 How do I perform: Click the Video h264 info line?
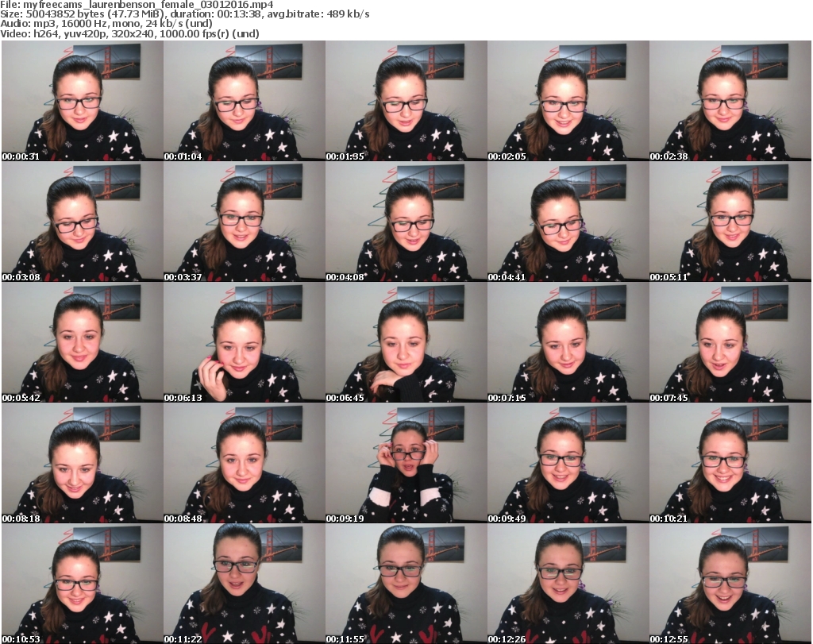pyautogui.click(x=129, y=33)
